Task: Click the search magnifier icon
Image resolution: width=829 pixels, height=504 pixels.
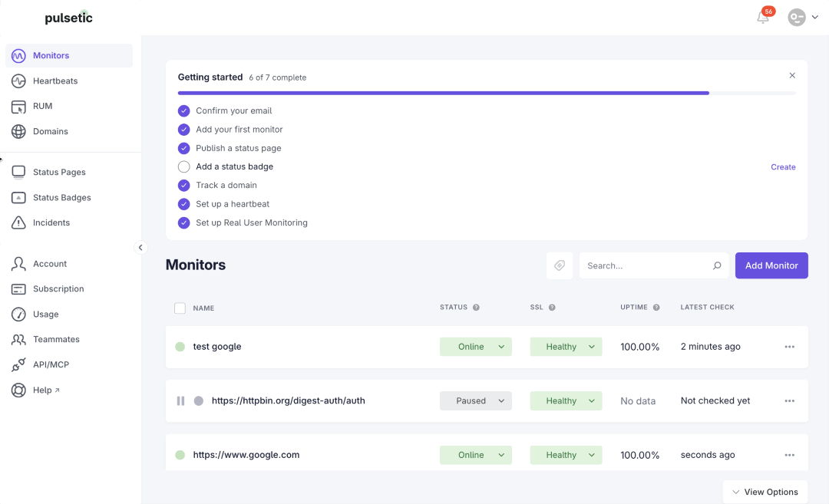Action: coord(717,265)
